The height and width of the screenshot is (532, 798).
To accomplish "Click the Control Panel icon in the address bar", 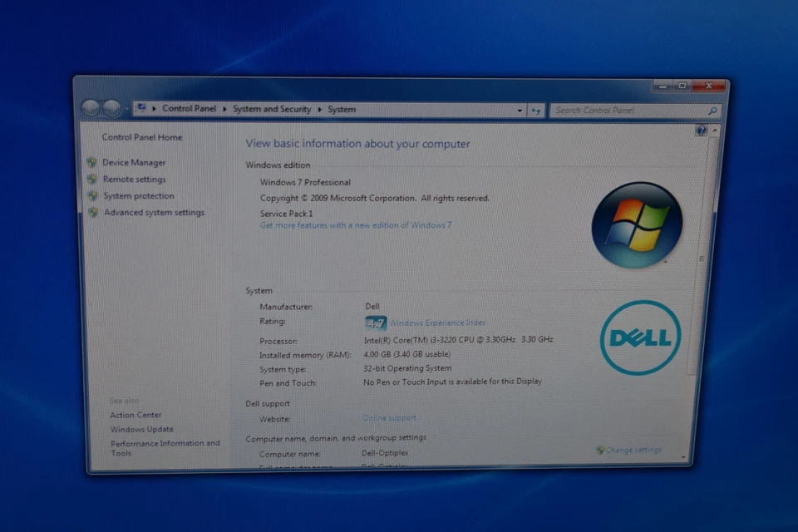I will [143, 108].
